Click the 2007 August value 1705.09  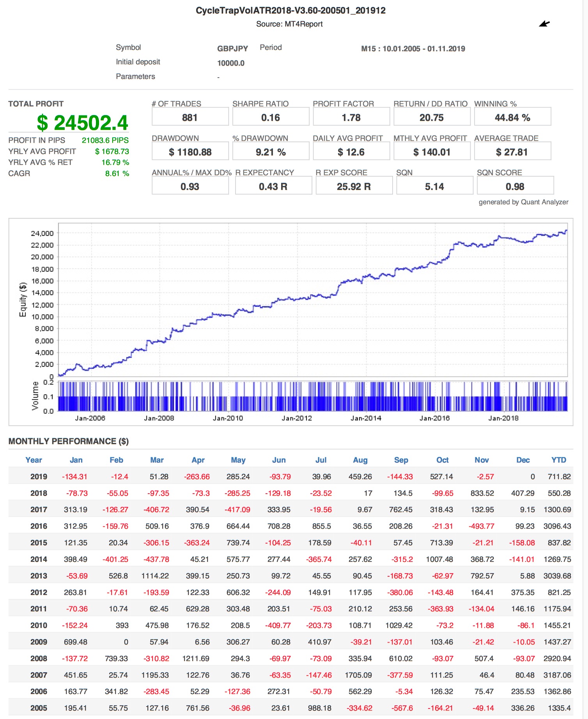click(358, 675)
